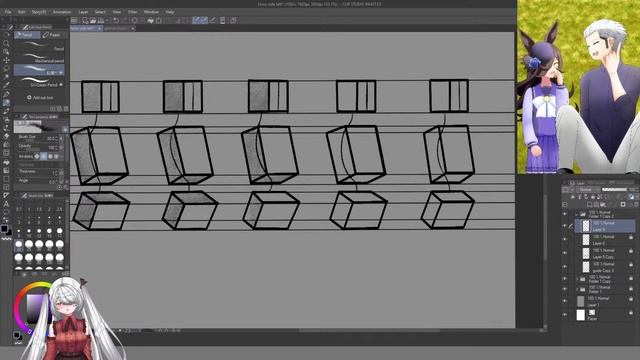Open the Edit menu
Image resolution: width=640 pixels, height=360 pixels.
point(21,12)
